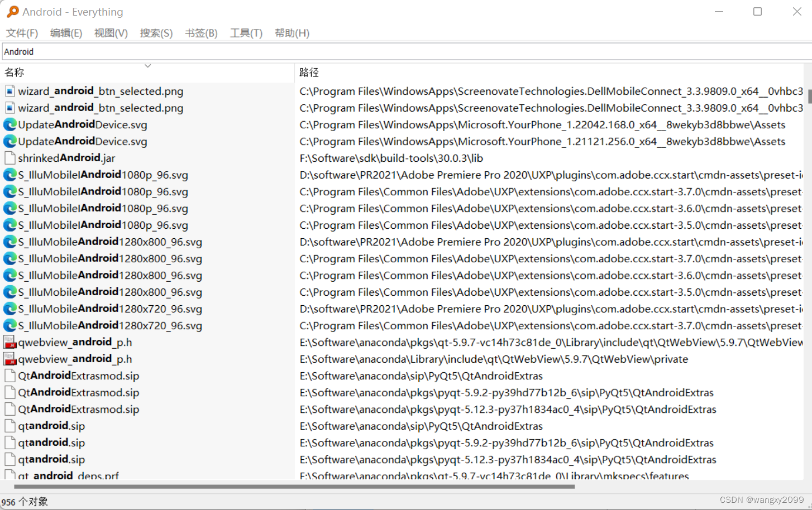Click pyqt-5.9.2 path in the QtAndroidExtrasmod.sip row

[507, 392]
